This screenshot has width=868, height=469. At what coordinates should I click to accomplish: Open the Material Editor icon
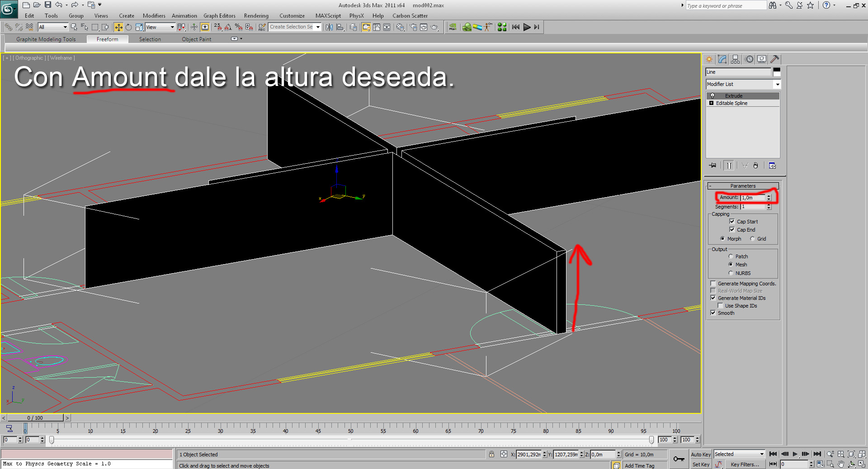400,27
